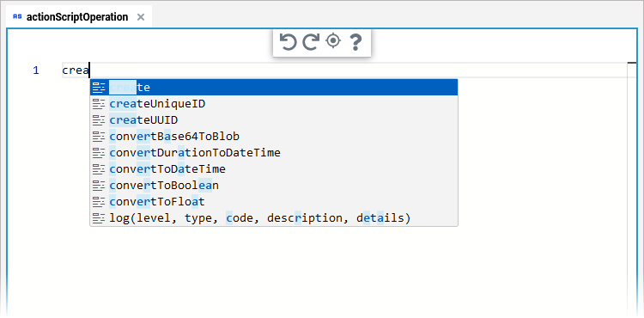Select convertDurationToDateTime from list
Image resolution: width=644 pixels, height=318 pixels.
pos(274,153)
